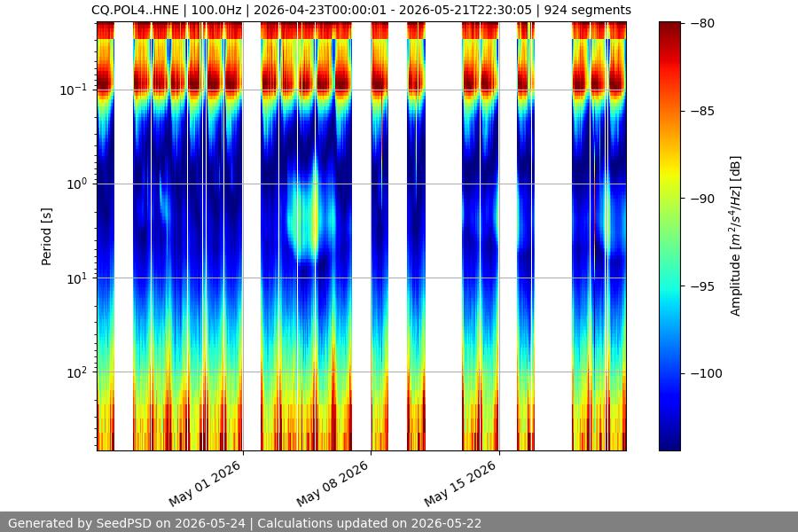This screenshot has height=532, width=798.
Task: Click the 10² period tick label
Action: 76,372
